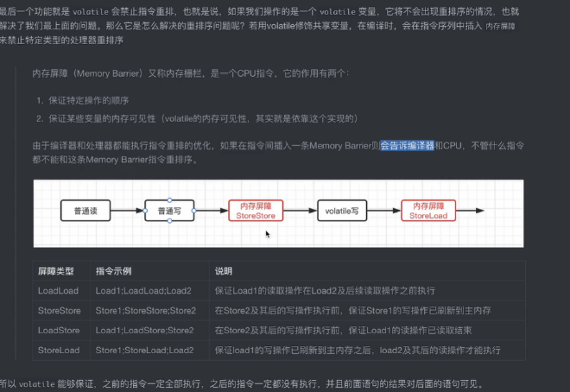Select the 普通写 box in the diagram

coord(169,211)
